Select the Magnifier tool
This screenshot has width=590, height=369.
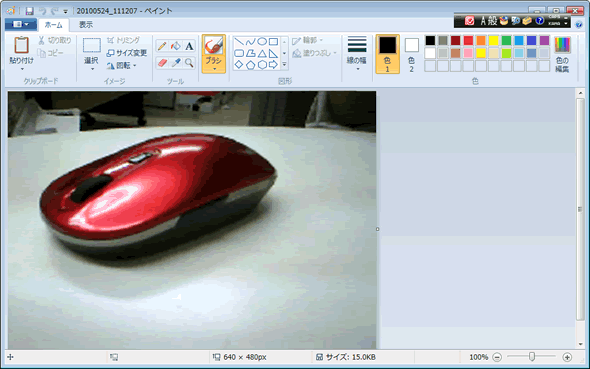pyautogui.click(x=189, y=62)
